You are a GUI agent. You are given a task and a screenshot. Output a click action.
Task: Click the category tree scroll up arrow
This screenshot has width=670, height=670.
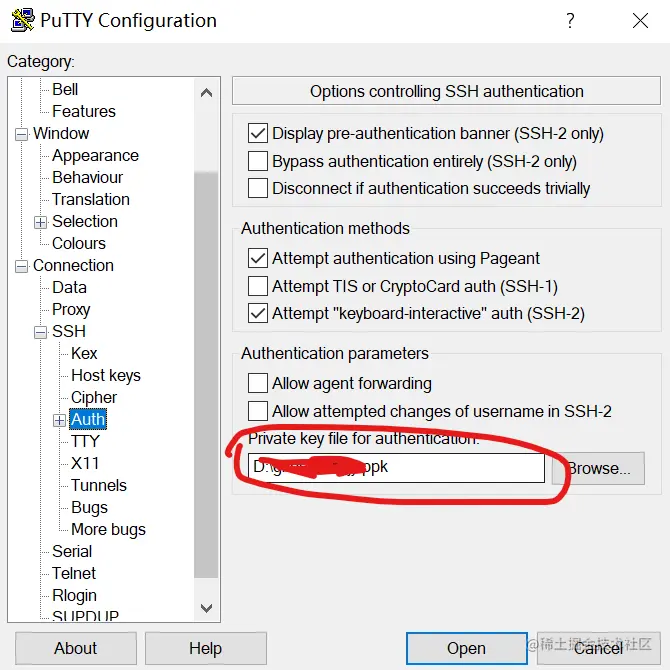tap(206, 93)
